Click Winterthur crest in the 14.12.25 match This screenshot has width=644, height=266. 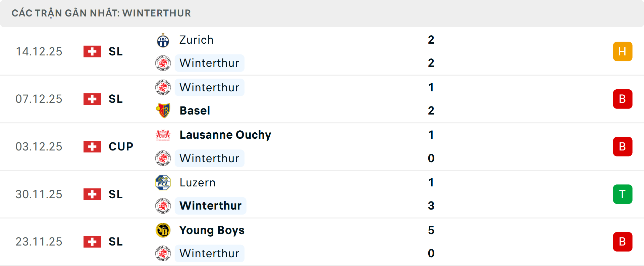click(x=163, y=63)
